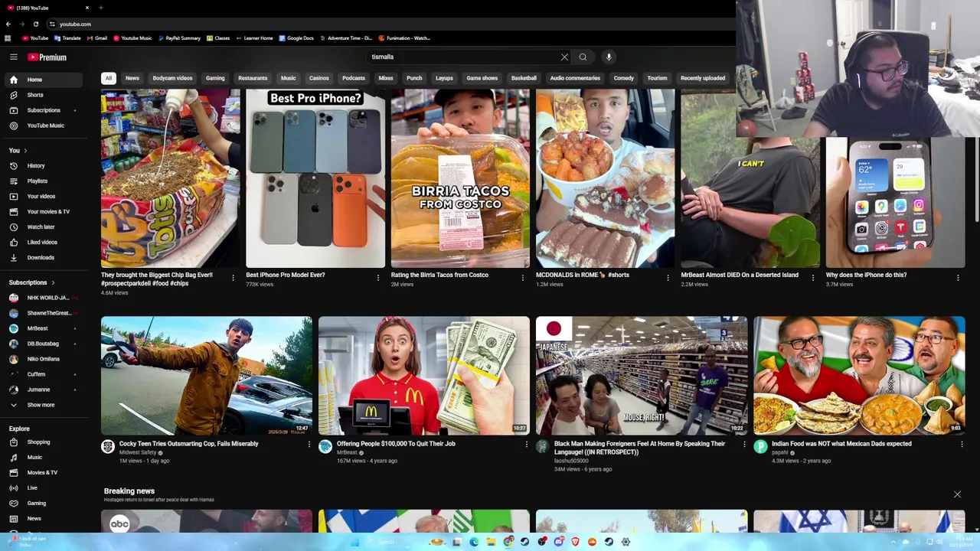Expand the You section chevron
The image size is (980, 551).
click(25, 151)
